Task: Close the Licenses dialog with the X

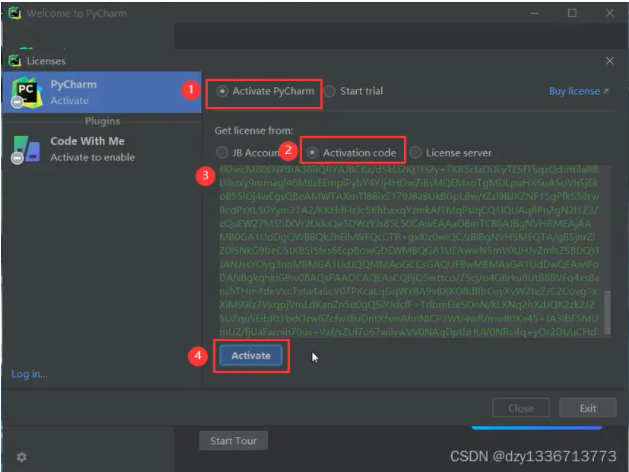Action: click(610, 61)
